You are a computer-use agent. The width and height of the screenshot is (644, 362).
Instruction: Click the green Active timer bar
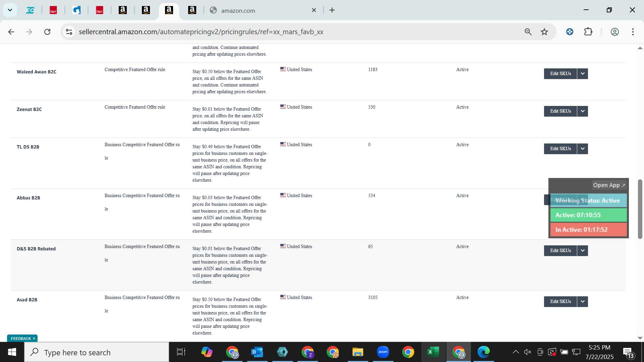588,215
